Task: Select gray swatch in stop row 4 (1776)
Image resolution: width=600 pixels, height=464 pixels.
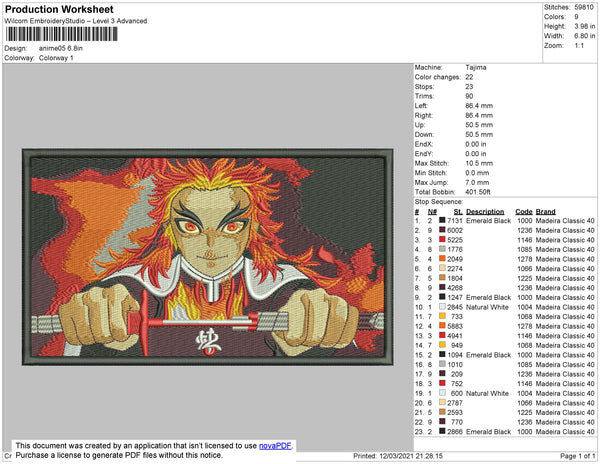Action: click(x=442, y=249)
